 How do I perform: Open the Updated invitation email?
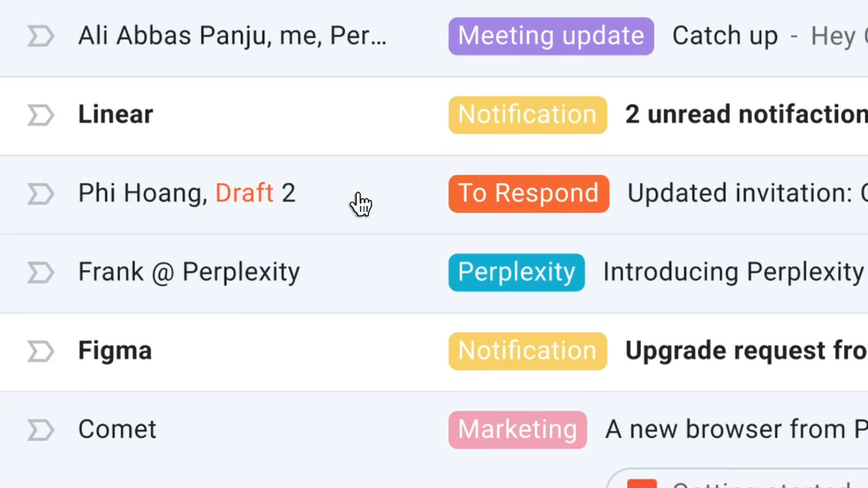(x=746, y=194)
